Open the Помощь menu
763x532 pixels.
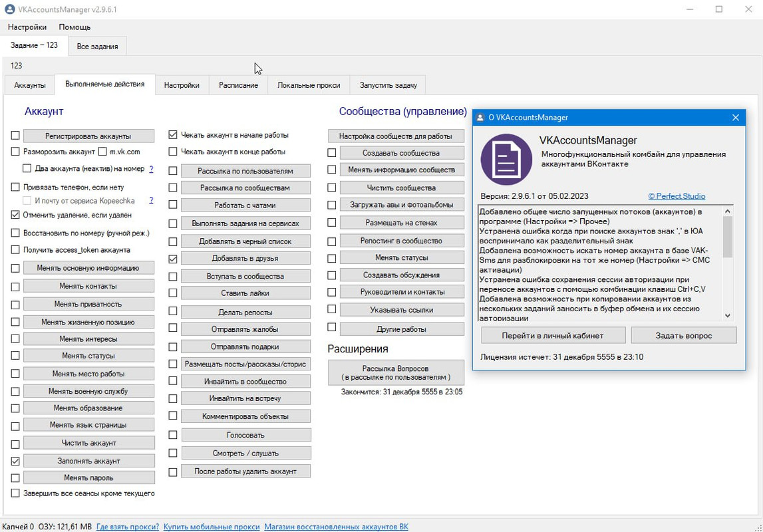tap(75, 27)
